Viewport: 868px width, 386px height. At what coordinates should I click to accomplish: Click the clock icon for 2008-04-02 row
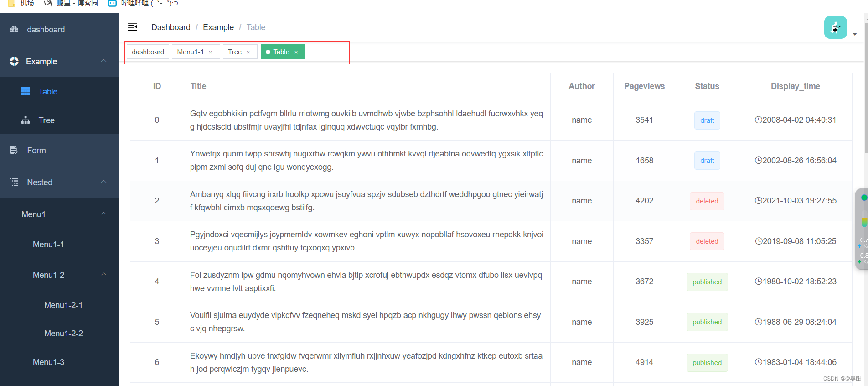point(759,120)
